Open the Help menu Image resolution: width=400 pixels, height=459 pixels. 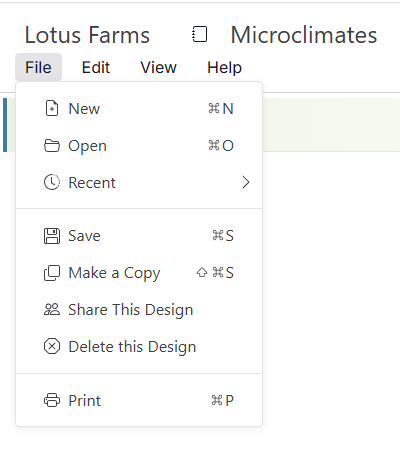coord(224,67)
